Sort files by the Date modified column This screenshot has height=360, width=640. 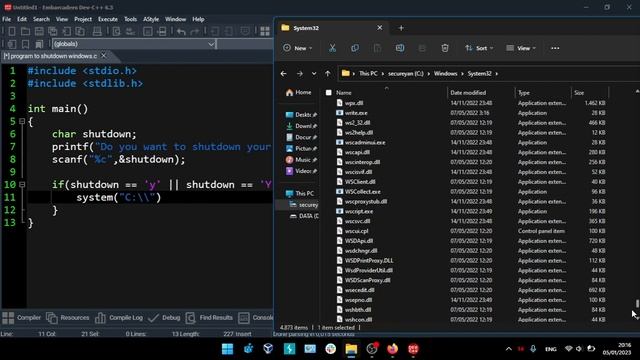coord(468,93)
